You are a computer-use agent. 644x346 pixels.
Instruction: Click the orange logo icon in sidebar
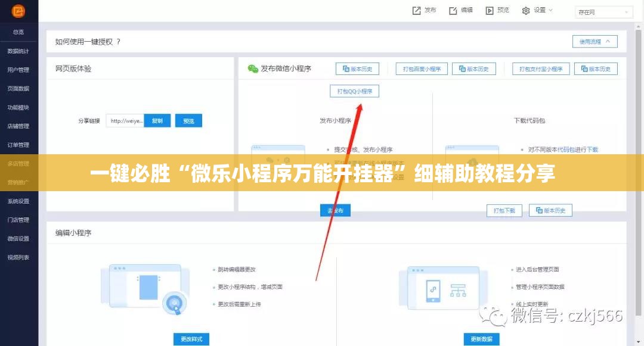coord(18,11)
